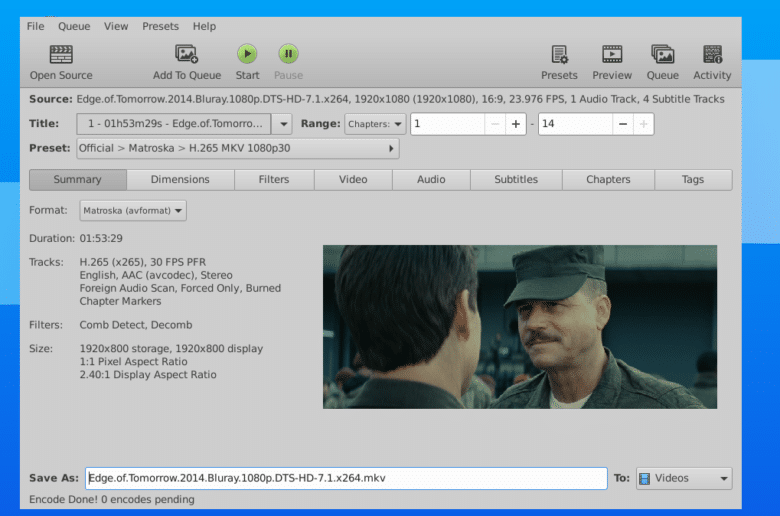Click the Comb Detect, Decomb filters text
The width and height of the screenshot is (780, 516).
[136, 325]
